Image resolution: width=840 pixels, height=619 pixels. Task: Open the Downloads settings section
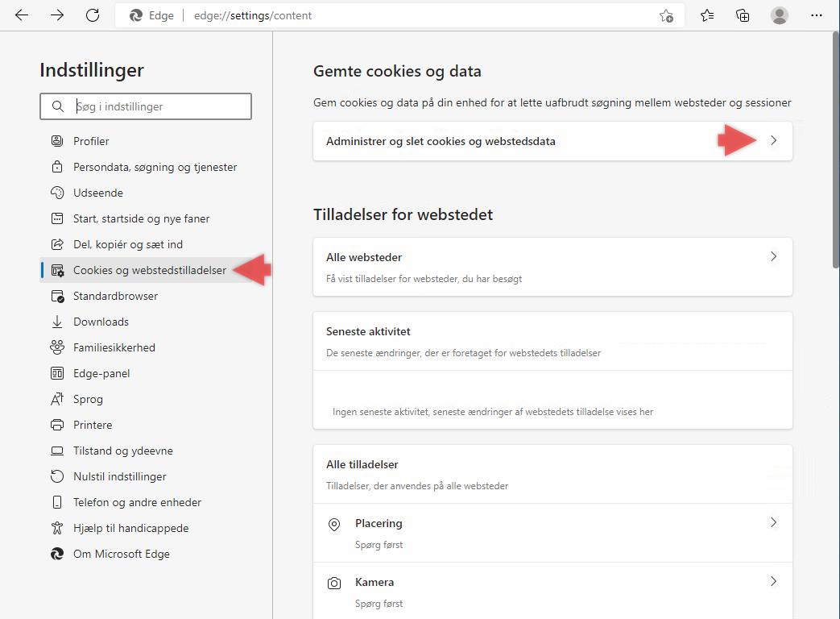point(145,322)
